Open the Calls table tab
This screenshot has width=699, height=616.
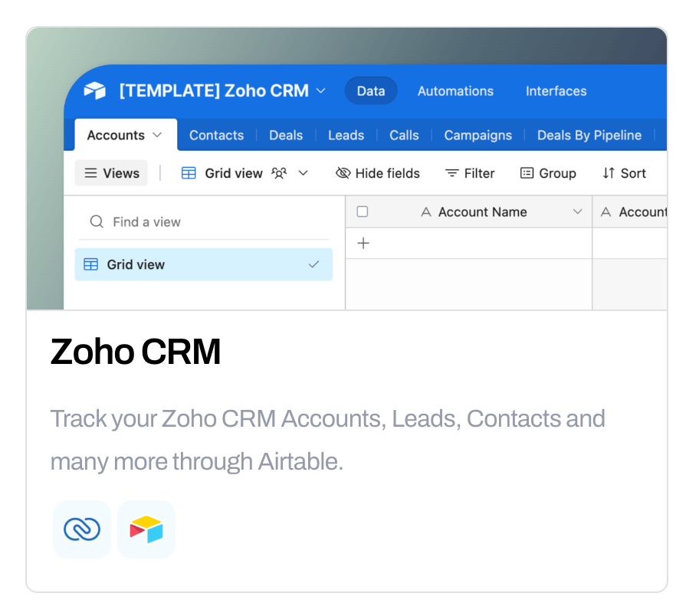coord(404,135)
